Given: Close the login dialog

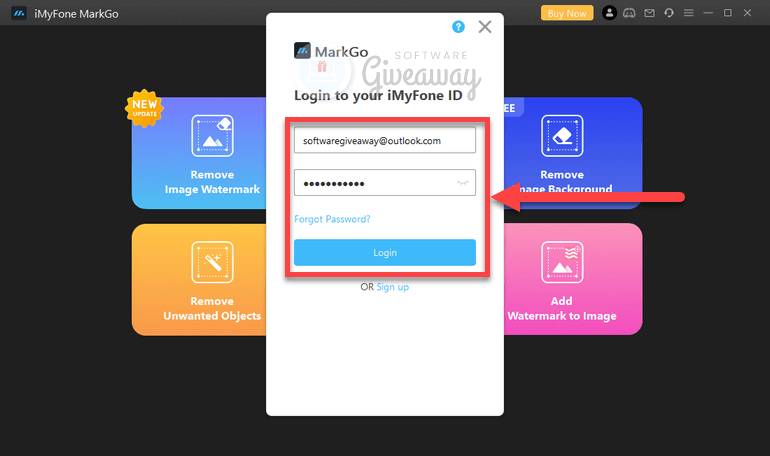Looking at the screenshot, I should point(485,27).
